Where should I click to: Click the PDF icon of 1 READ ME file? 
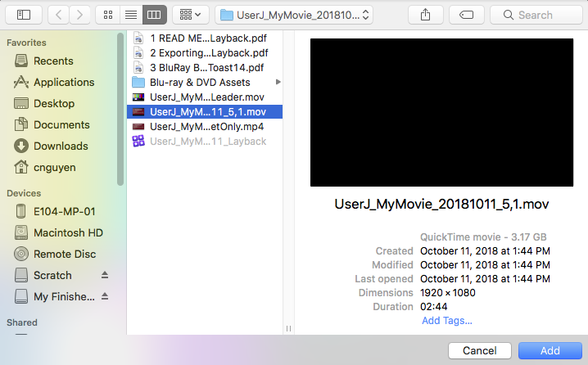point(138,38)
